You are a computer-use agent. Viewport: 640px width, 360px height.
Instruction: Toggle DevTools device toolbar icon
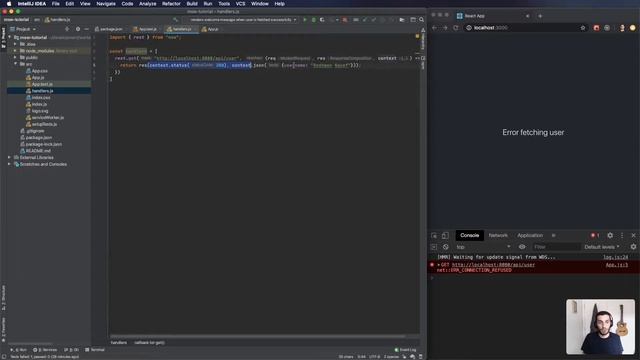tap(445, 236)
